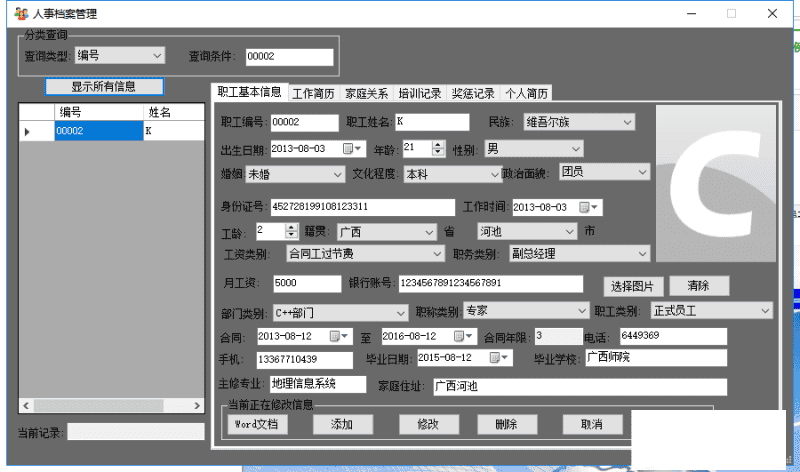Click the 编号 column header
800x472 pixels.
tap(99, 112)
